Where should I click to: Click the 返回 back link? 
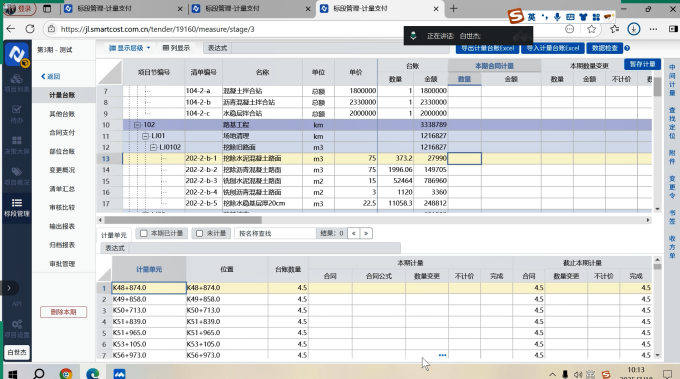tap(51, 76)
